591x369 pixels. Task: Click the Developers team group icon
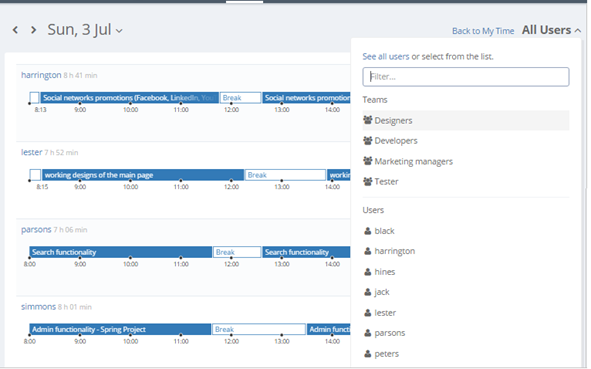[367, 141]
